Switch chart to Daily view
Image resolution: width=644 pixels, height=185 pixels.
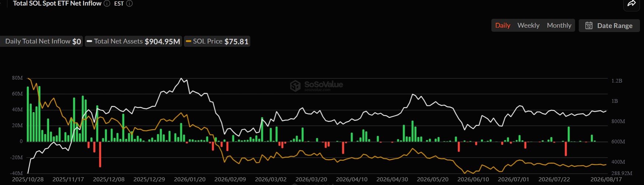[502, 25]
